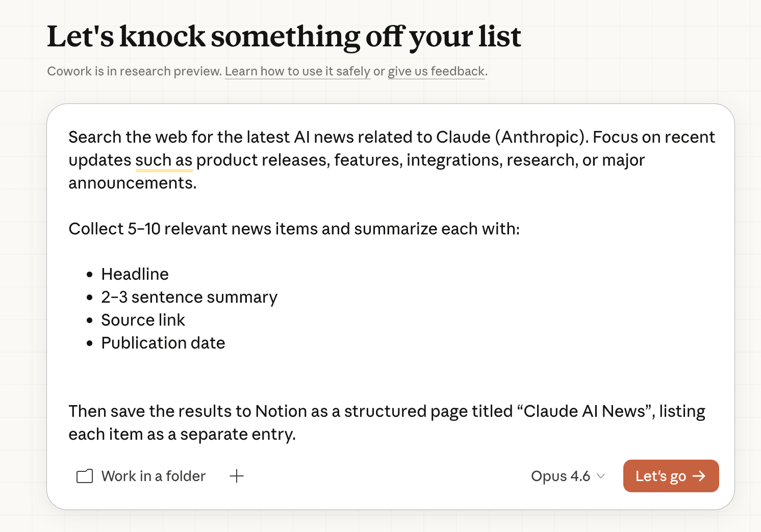
Task: Click the underlined "such as" text in prompt
Action: pyautogui.click(x=164, y=160)
